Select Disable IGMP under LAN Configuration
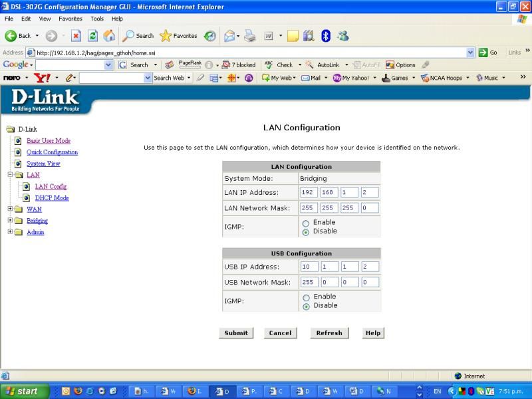Viewport: 532px width, 399px height. (x=306, y=232)
